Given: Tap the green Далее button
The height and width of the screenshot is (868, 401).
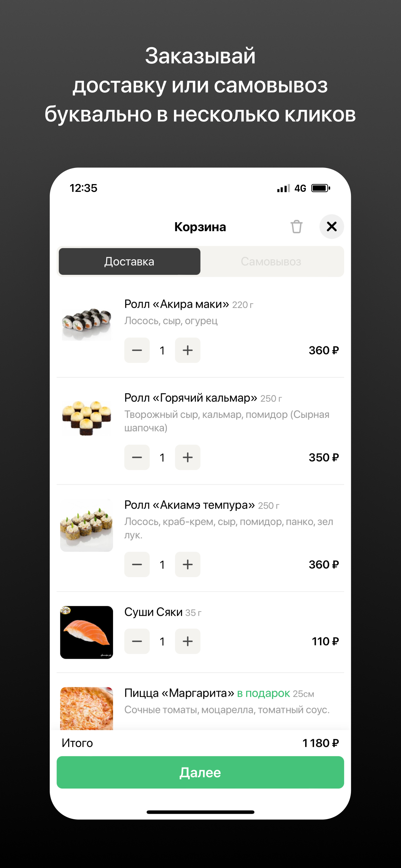Looking at the screenshot, I should [200, 772].
